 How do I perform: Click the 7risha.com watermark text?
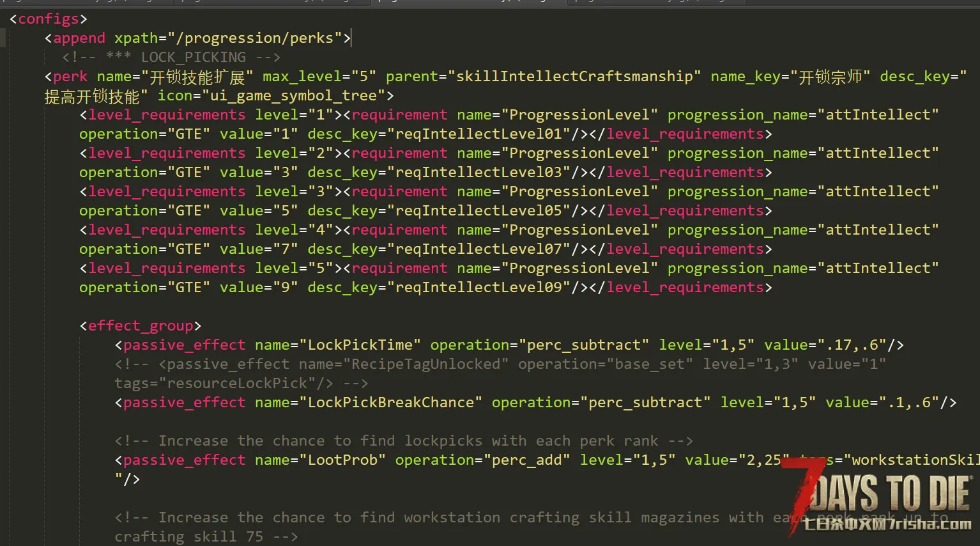tap(887, 525)
